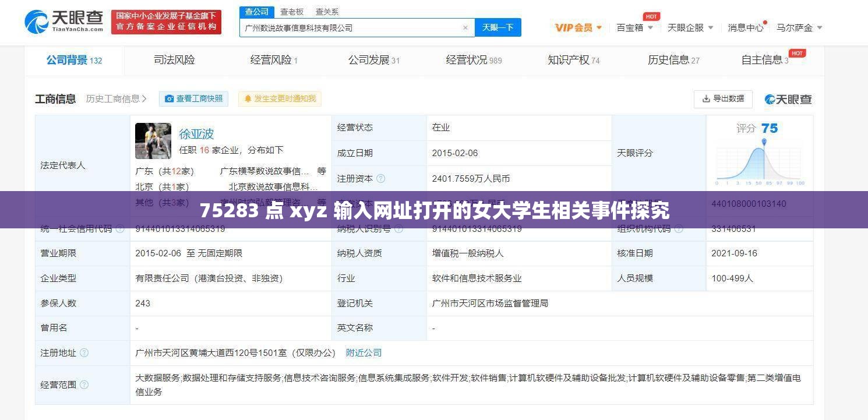Click the 查看工商快照 button

tap(193, 99)
